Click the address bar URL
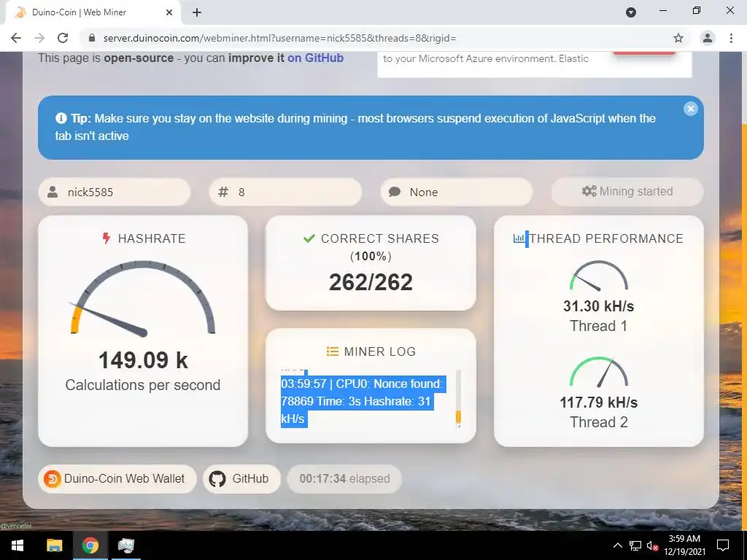 (x=279, y=38)
